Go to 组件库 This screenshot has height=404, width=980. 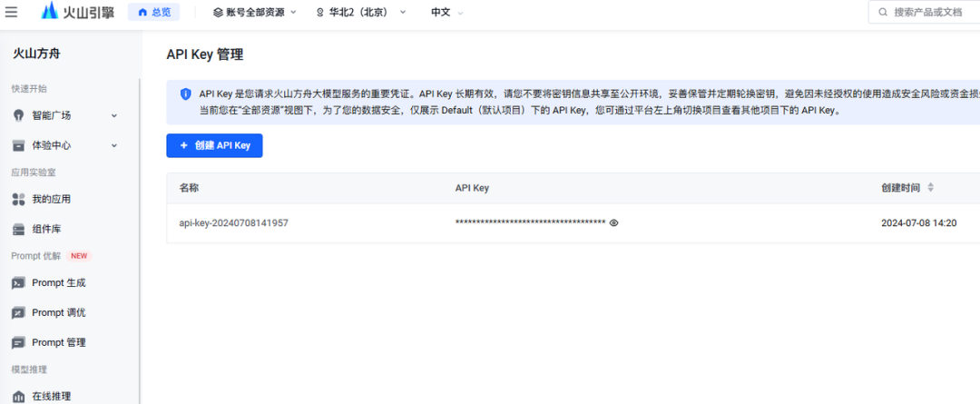[46, 230]
